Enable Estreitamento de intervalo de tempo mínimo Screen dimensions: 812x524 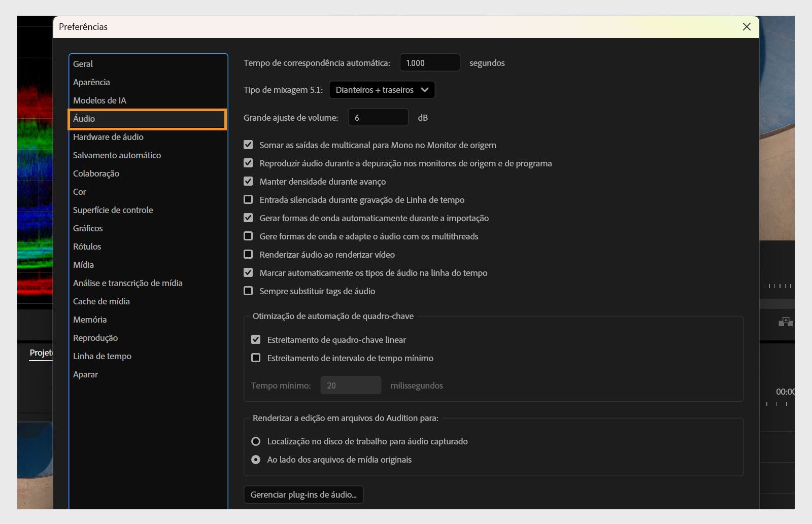[256, 358]
